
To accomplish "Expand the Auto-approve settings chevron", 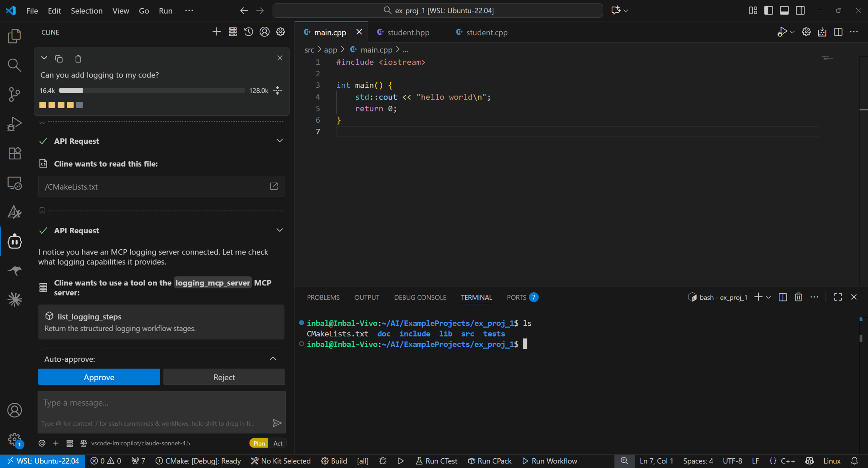I will (x=273, y=359).
